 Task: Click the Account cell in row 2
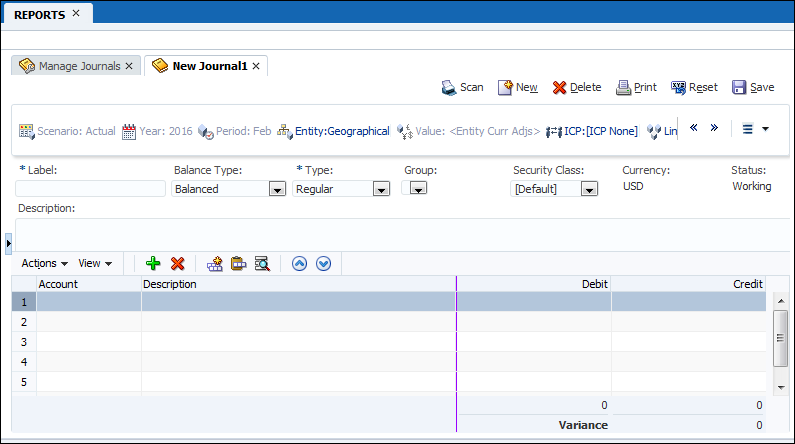coord(89,322)
